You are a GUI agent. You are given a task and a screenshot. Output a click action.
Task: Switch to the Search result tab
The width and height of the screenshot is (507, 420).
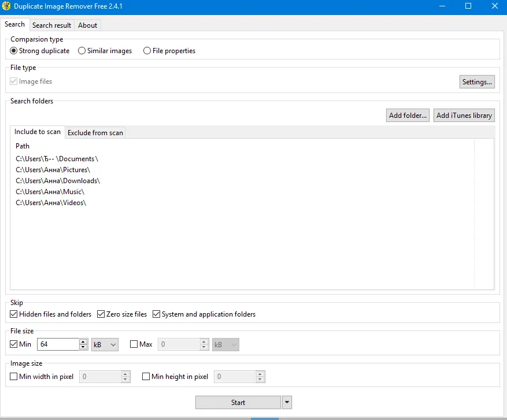point(51,25)
